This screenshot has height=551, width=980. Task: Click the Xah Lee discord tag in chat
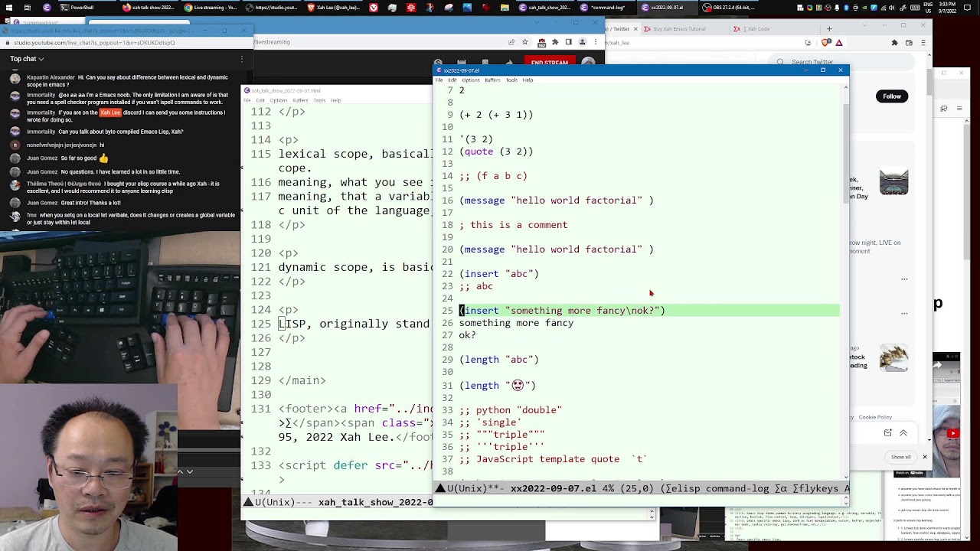click(x=110, y=112)
